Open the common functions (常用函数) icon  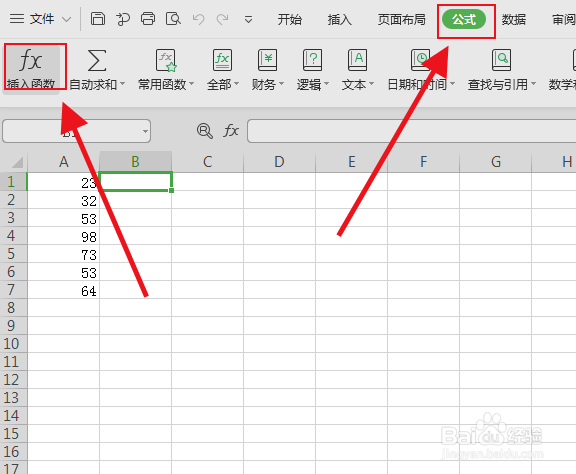[x=166, y=61]
